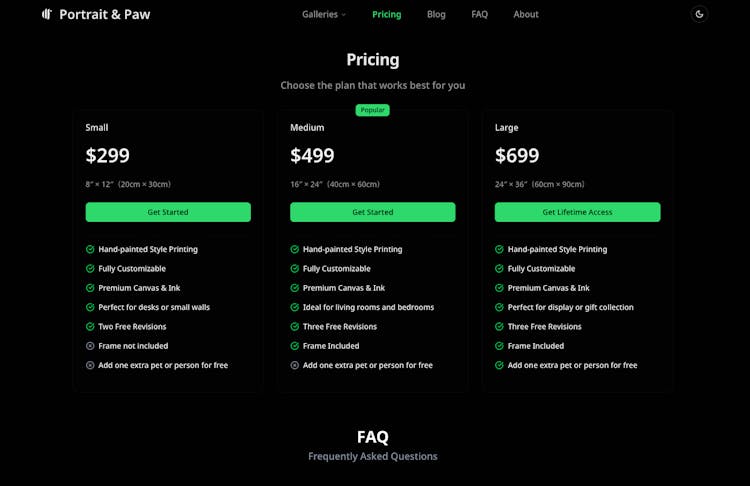Expand the Galleries dropdown menu

[324, 14]
